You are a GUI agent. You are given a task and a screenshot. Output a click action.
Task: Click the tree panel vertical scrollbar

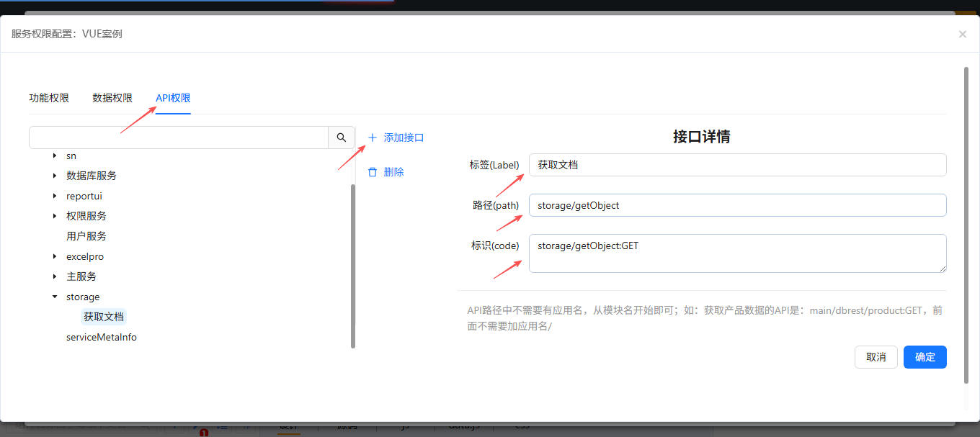(x=353, y=266)
